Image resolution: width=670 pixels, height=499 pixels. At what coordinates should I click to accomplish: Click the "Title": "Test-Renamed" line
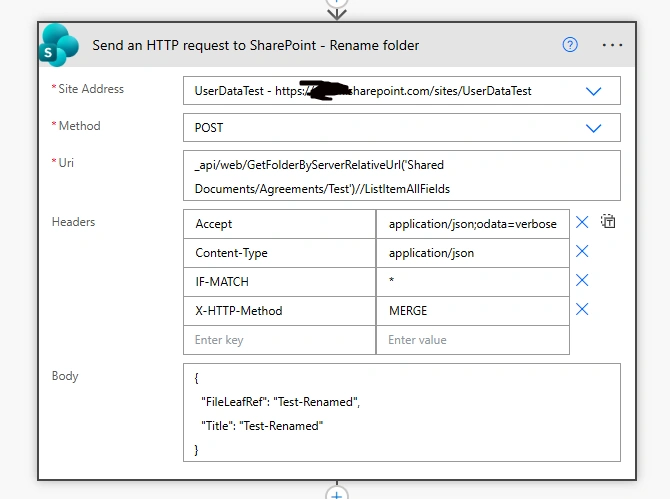pos(262,426)
